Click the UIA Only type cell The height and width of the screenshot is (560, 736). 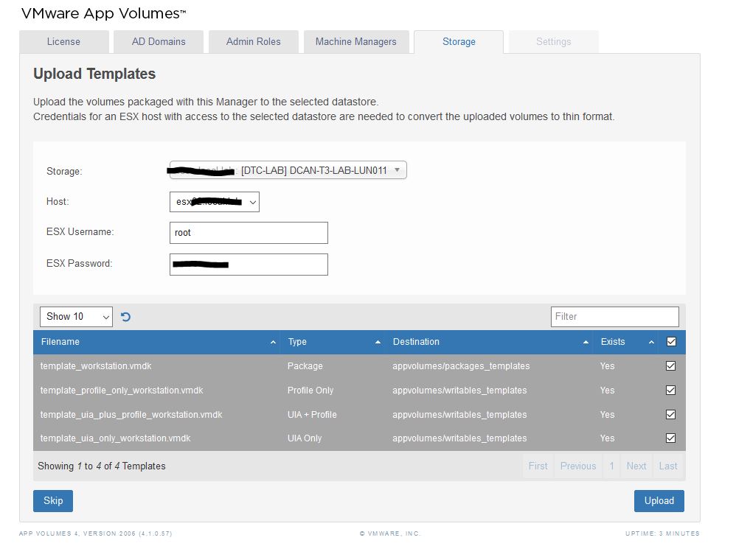click(x=305, y=438)
